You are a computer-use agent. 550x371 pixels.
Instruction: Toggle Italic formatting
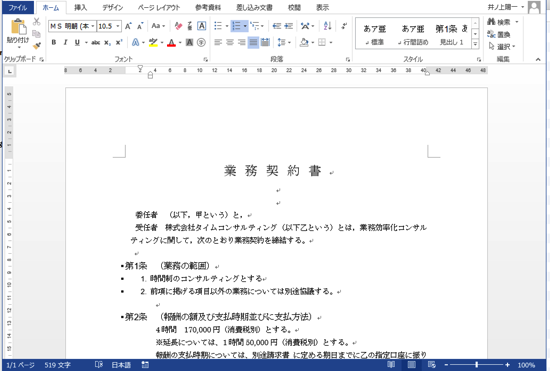coord(65,42)
